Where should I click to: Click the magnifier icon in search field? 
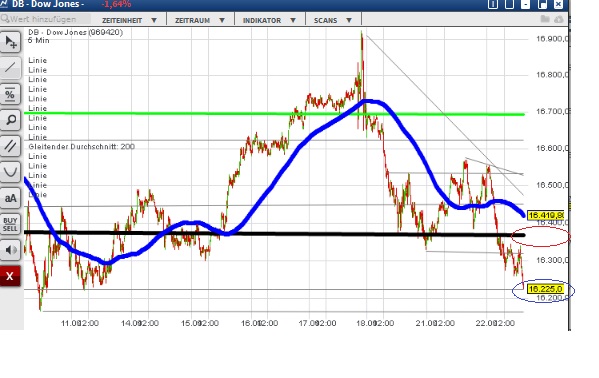point(5,19)
